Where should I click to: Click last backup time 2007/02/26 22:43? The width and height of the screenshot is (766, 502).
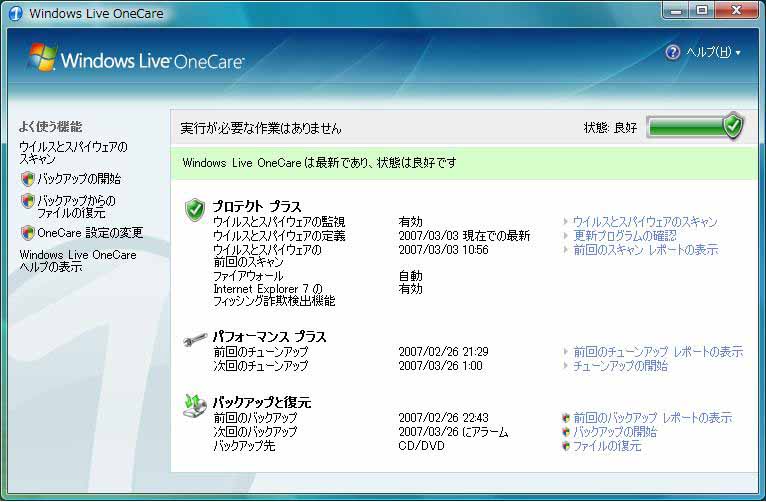click(x=444, y=418)
